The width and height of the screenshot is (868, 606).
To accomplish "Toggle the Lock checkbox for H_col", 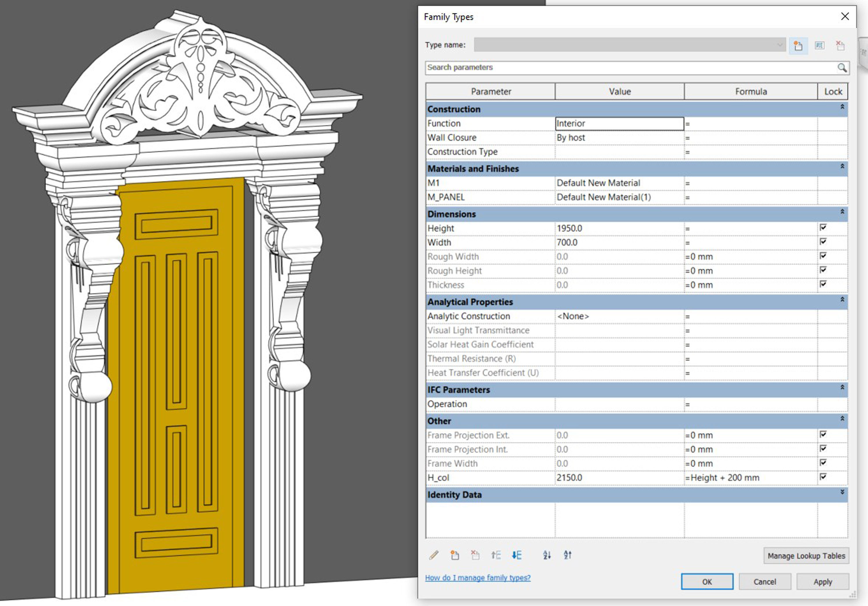I will click(823, 477).
